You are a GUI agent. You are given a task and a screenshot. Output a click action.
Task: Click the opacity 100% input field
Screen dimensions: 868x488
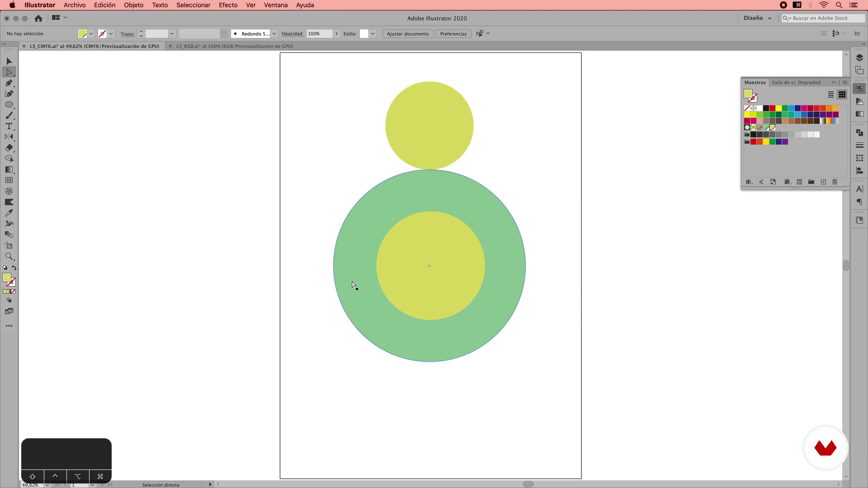click(x=319, y=34)
